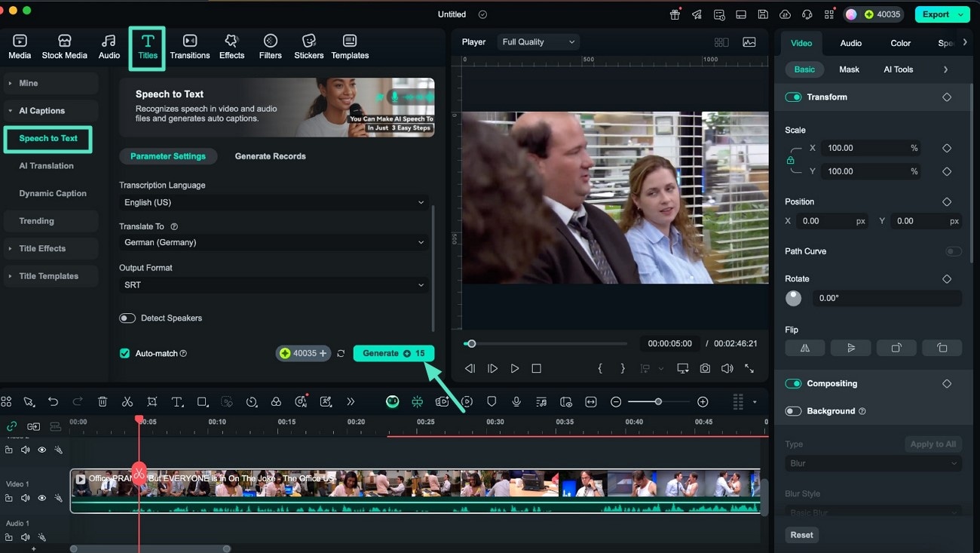Screen dimensions: 980x553
Task: Click the Rotate dial knob
Action: click(x=794, y=298)
